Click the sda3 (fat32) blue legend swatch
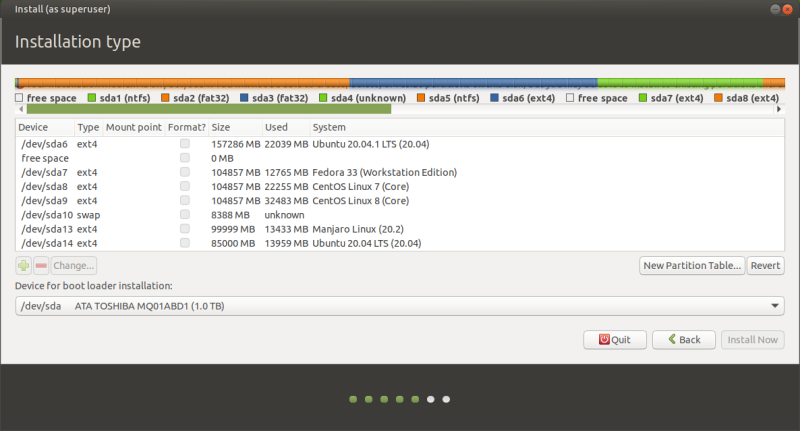The image size is (800, 431). 244,97
